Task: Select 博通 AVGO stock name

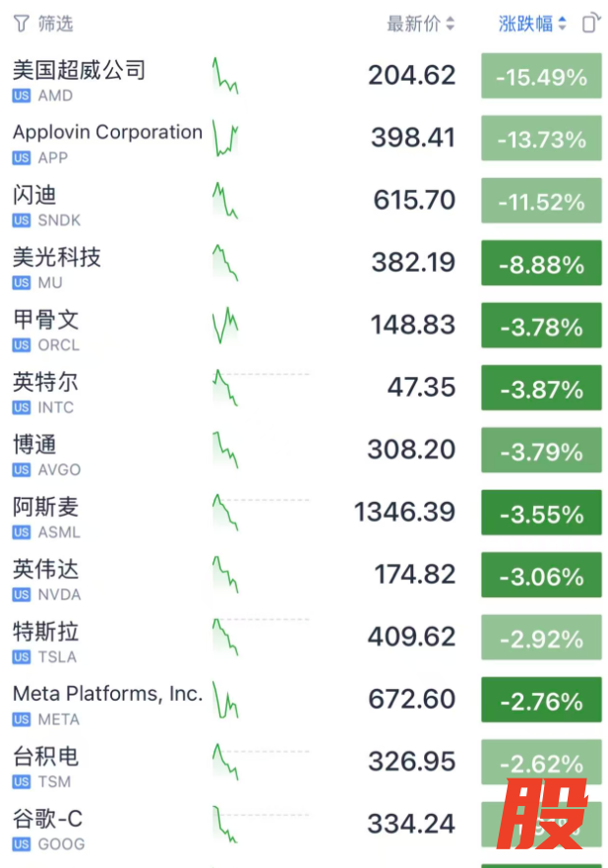Action: click(34, 445)
